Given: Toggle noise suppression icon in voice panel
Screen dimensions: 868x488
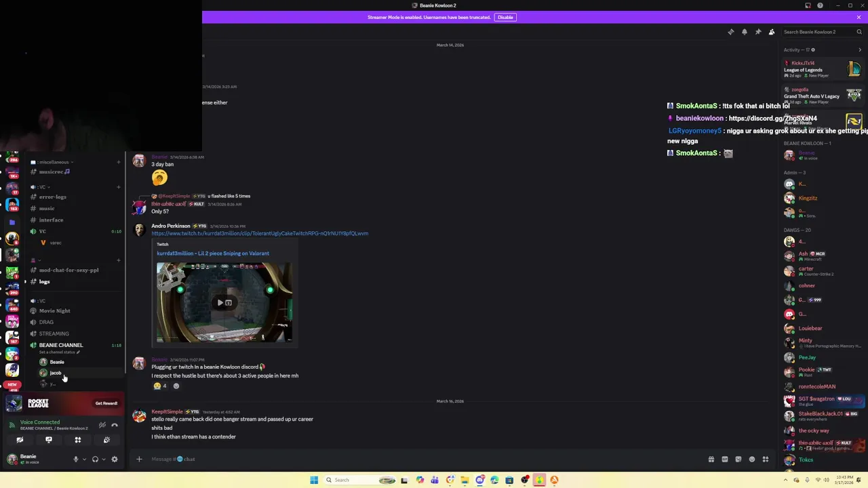Looking at the screenshot, I should point(102,425).
